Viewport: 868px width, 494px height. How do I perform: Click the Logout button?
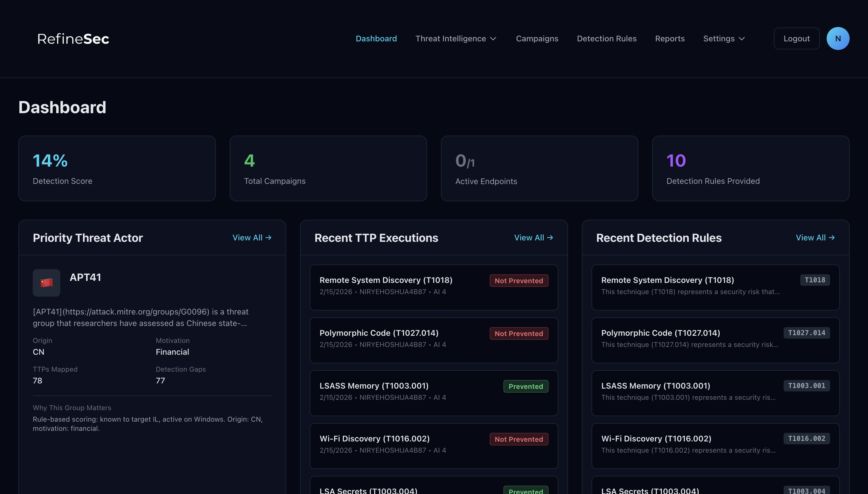797,38
